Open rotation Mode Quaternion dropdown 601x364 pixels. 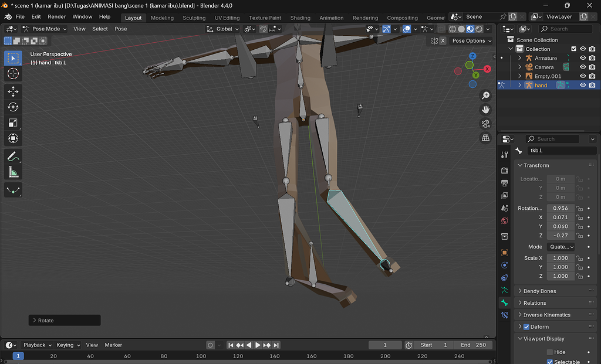pos(561,247)
